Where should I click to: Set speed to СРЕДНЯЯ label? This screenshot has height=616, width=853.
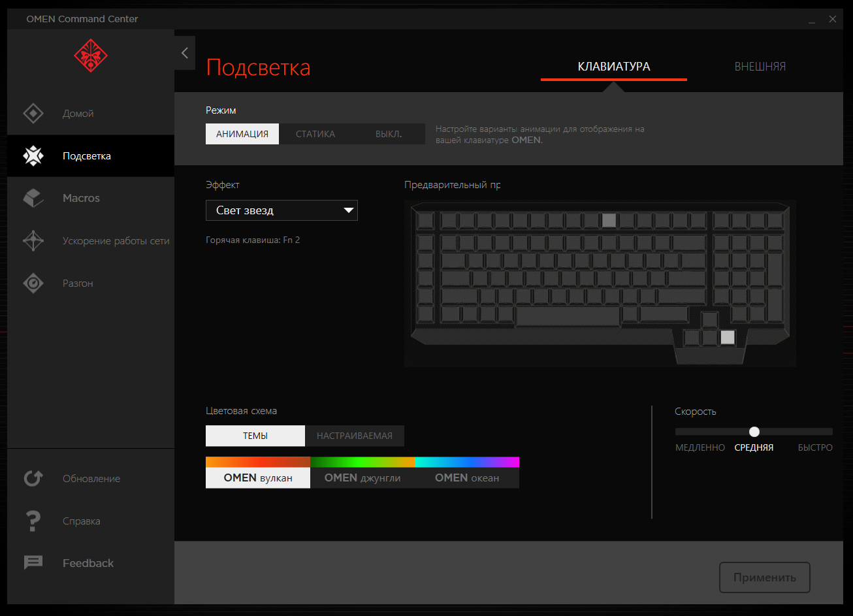coord(754,447)
